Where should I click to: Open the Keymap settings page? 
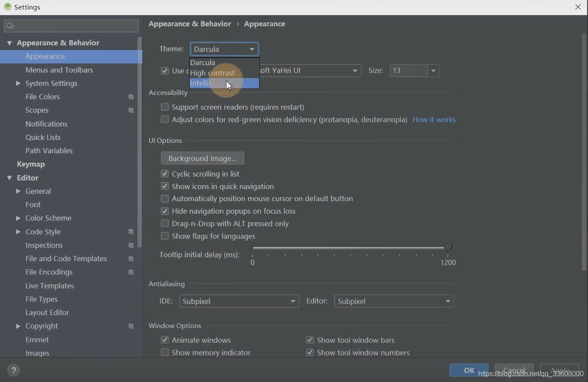[31, 164]
